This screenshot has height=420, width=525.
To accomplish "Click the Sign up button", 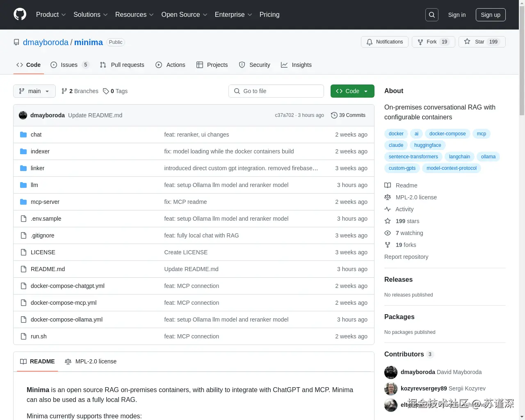I will (x=491, y=15).
